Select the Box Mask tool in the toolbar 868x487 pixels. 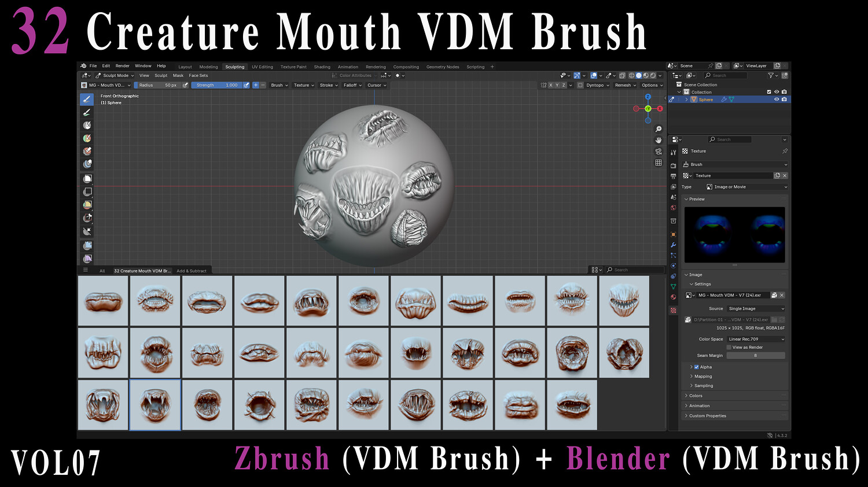pos(87,179)
